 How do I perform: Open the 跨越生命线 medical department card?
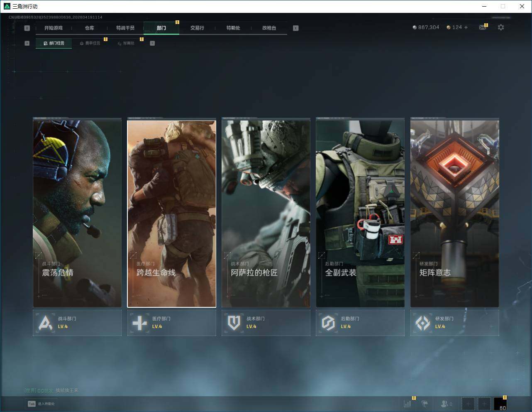coord(172,214)
